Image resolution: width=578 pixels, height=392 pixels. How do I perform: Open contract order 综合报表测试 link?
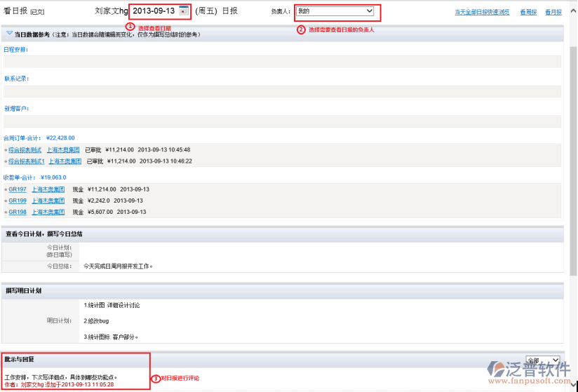(25, 150)
